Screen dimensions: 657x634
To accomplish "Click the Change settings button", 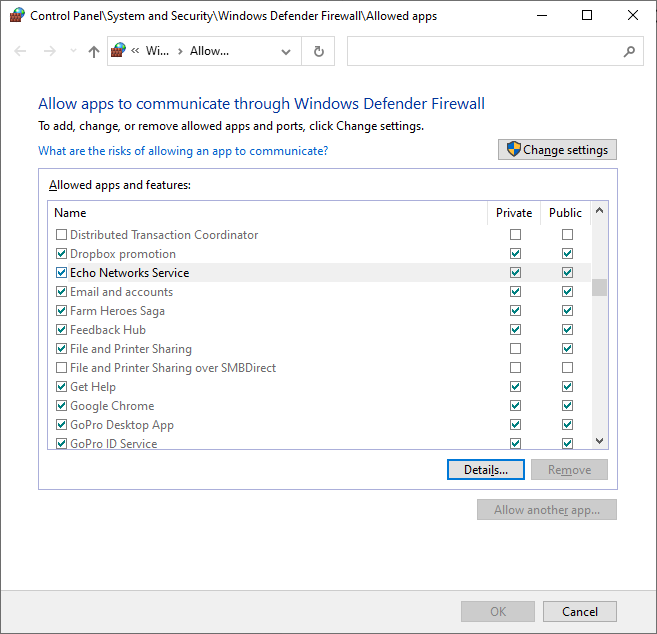I will [x=557, y=150].
